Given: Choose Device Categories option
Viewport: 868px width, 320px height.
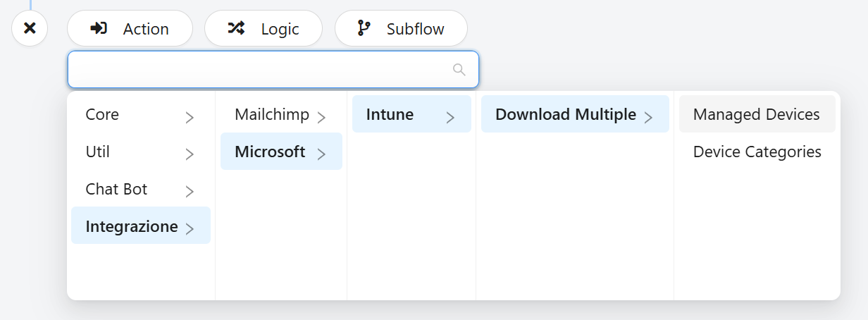Looking at the screenshot, I should (x=757, y=152).
